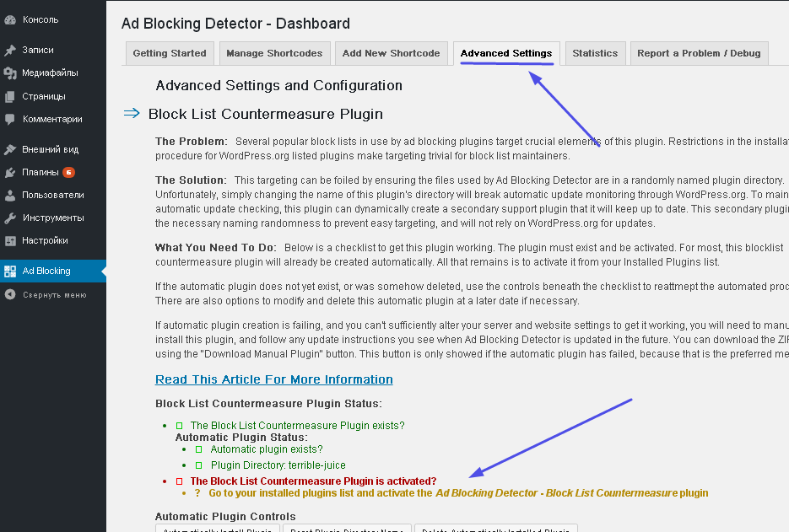Click the Медиафайлы media icon

(10, 73)
